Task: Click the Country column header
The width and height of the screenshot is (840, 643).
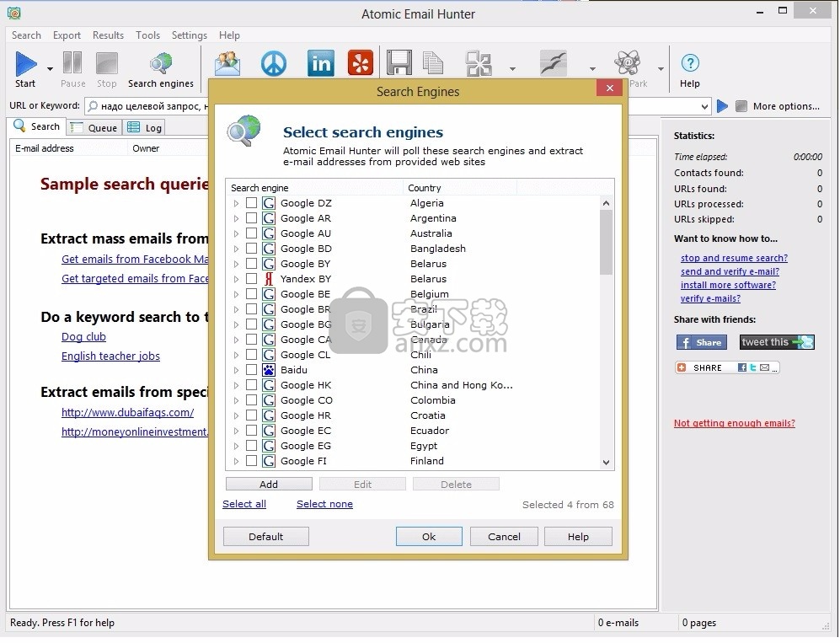Action: [460, 188]
